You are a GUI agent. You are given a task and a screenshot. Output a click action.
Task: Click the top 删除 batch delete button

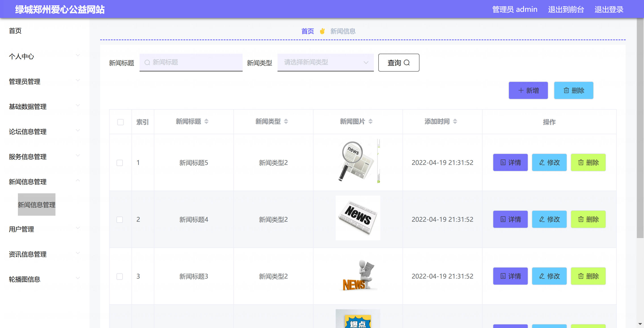coord(574,90)
